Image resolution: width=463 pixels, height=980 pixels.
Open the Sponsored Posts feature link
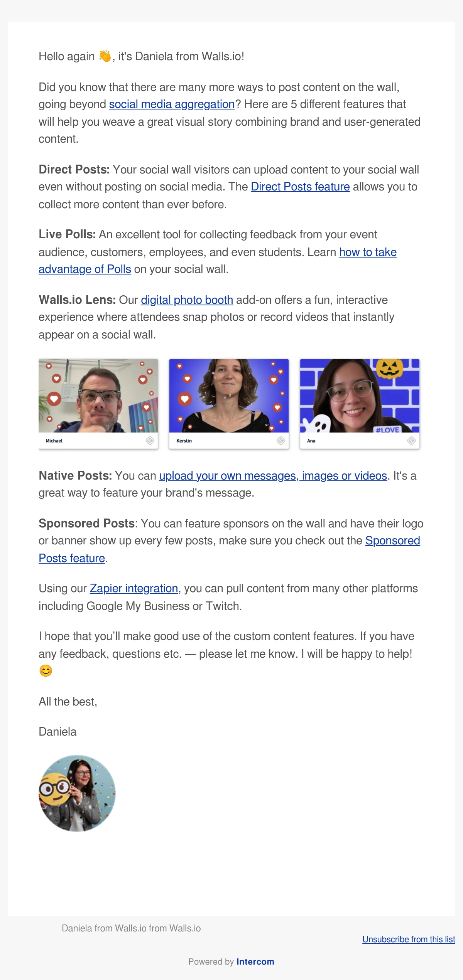click(392, 541)
